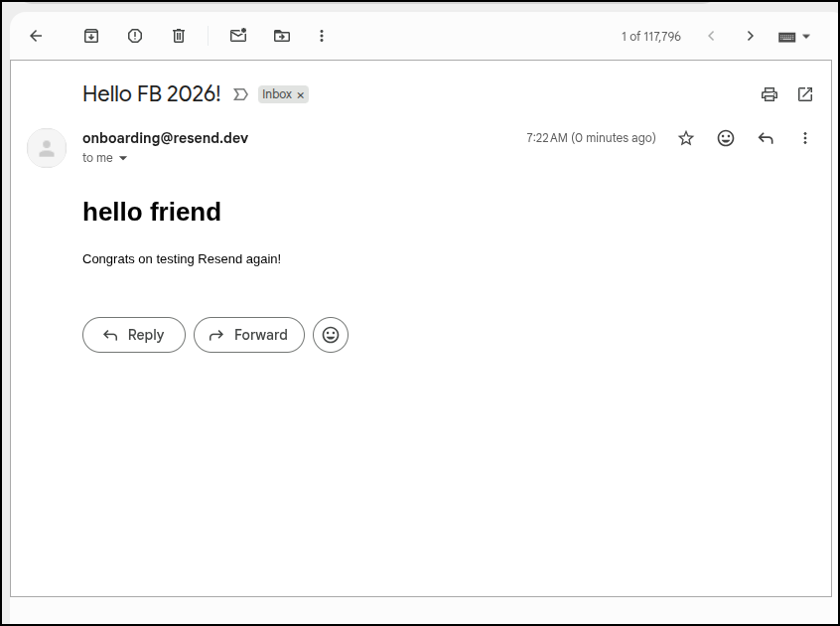This screenshot has height=626, width=840.
Task: Move the email to another folder
Action: click(281, 36)
